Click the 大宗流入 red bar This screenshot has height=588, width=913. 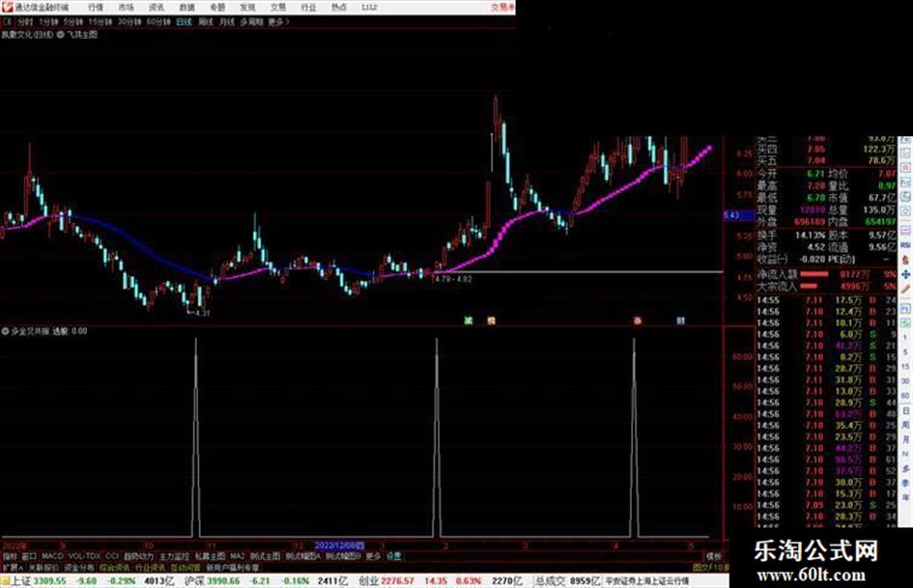tap(809, 287)
